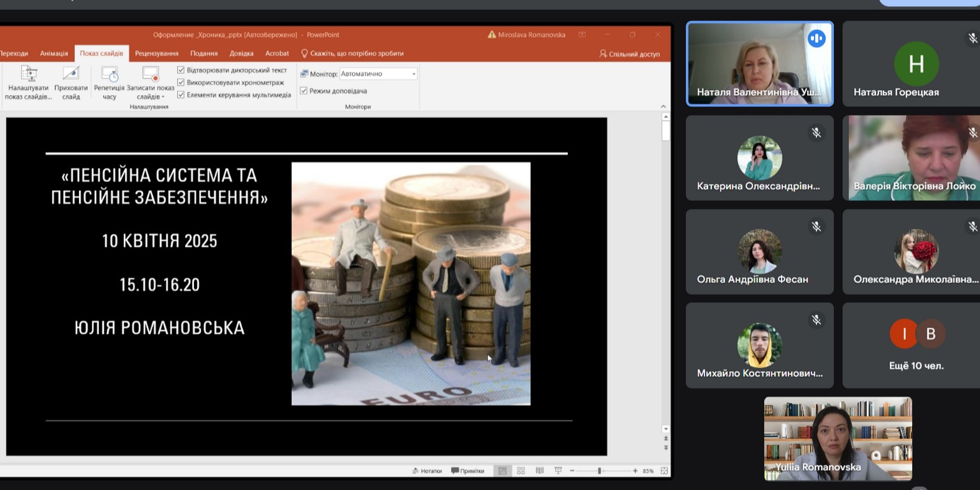Toggle Використовувати хронометраж checkbox

click(181, 82)
